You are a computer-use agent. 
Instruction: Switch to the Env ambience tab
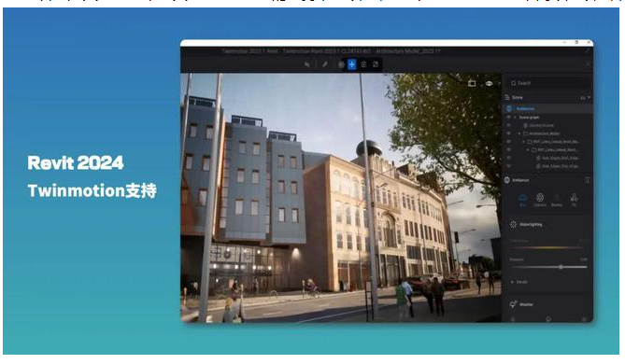coord(522,200)
